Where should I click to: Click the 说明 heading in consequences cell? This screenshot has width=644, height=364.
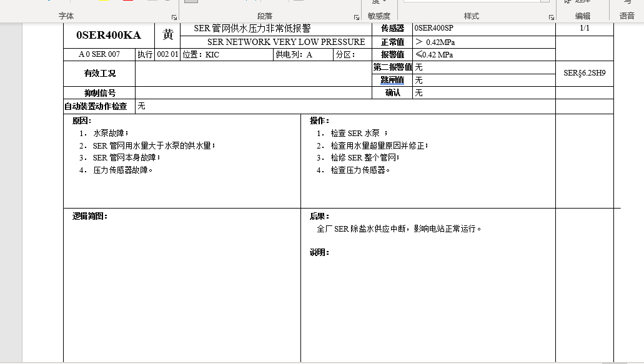319,253
